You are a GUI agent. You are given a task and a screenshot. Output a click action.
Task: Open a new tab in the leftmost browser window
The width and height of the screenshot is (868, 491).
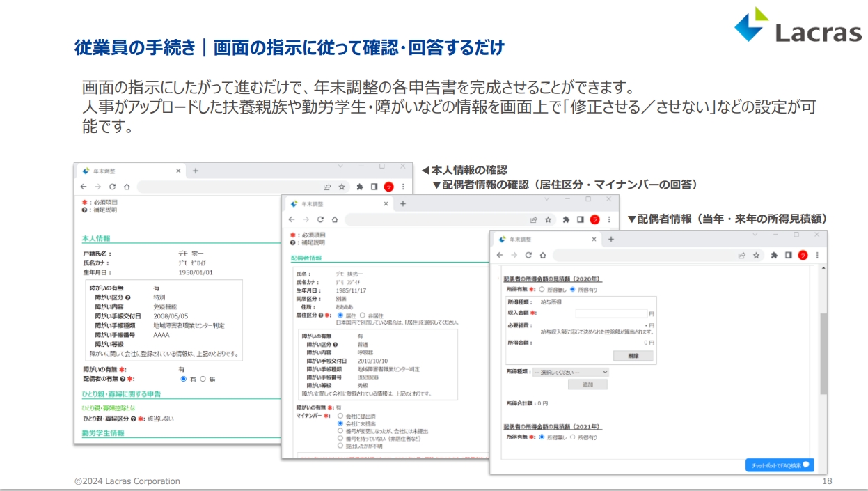tap(196, 171)
